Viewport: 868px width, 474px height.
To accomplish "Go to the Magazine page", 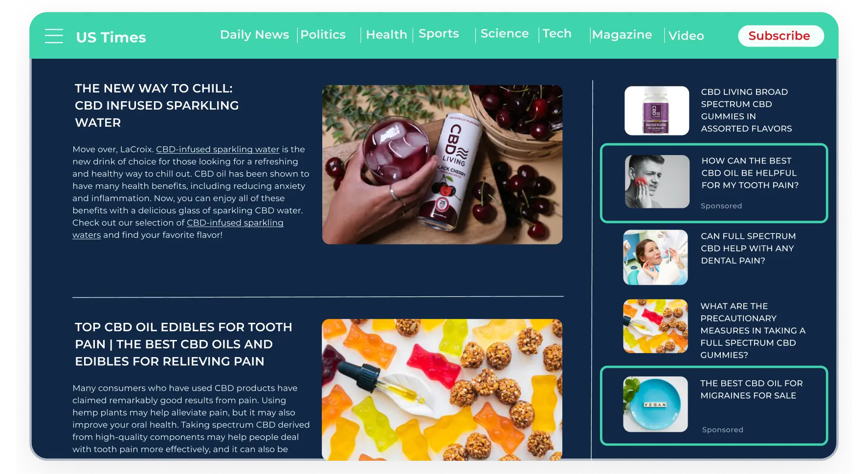I will pyautogui.click(x=622, y=35).
